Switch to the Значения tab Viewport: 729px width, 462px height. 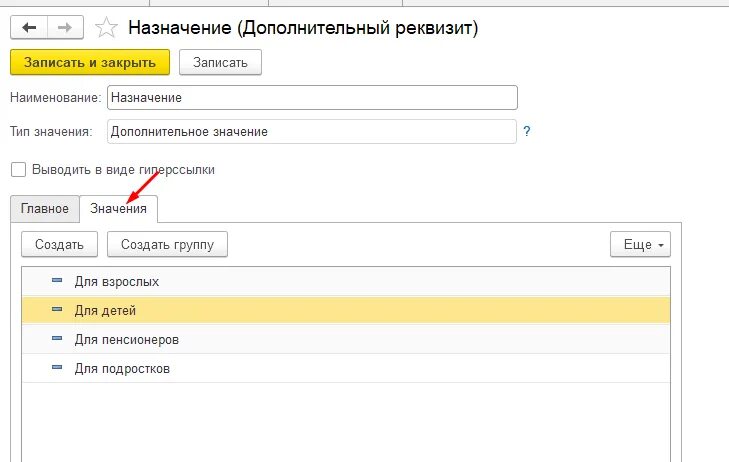[119, 209]
